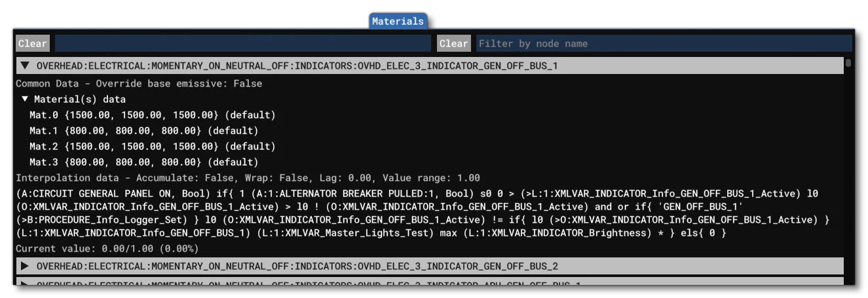Grab the vertical scrollbar thumb
This screenshot has height=298, width=868.
click(848, 63)
